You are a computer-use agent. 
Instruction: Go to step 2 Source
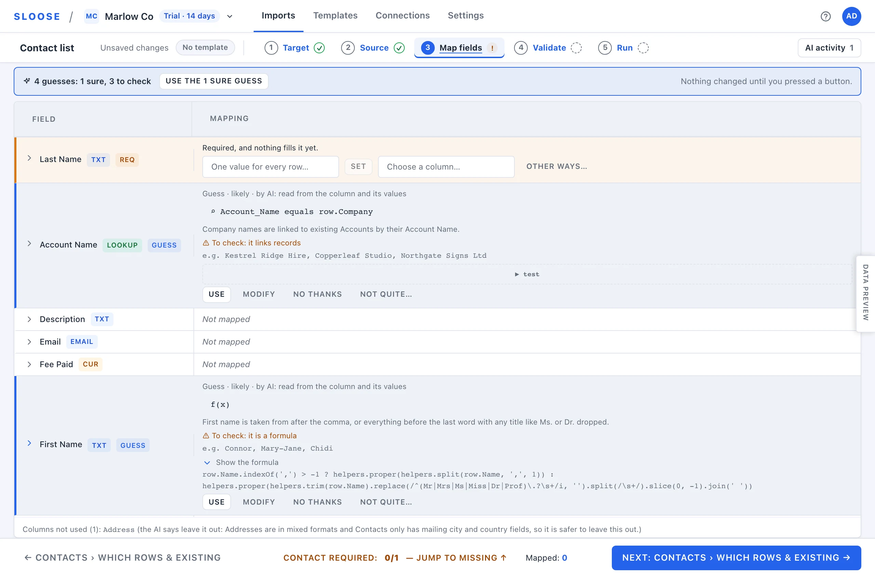tap(373, 48)
